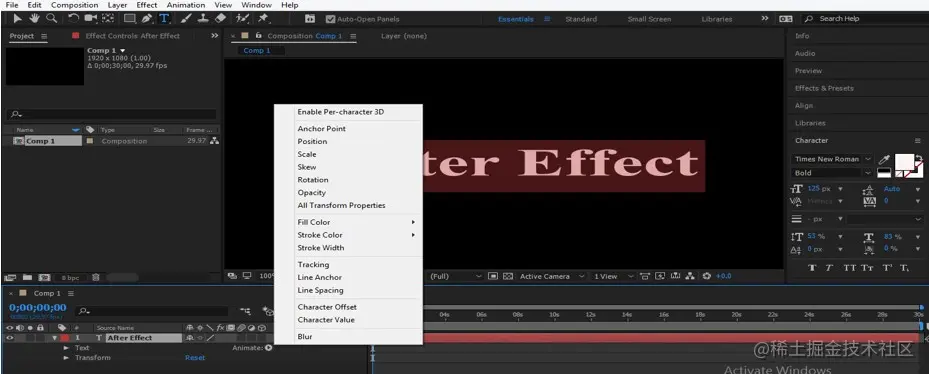Click the current time 0;00;00;00 display

[x=38, y=307]
